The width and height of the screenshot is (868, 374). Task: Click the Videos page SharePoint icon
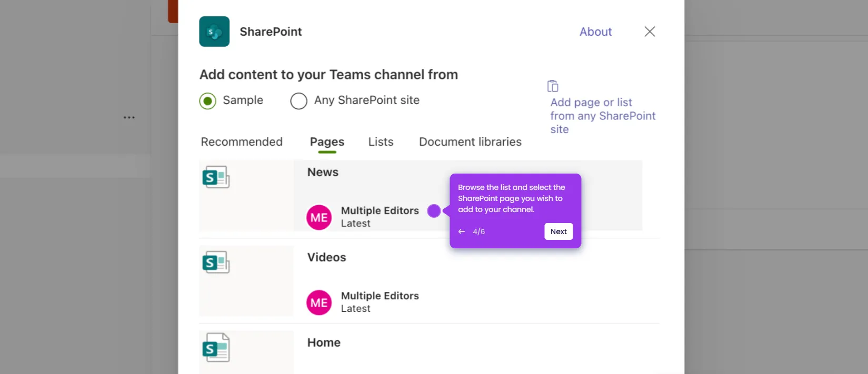pyautogui.click(x=216, y=262)
